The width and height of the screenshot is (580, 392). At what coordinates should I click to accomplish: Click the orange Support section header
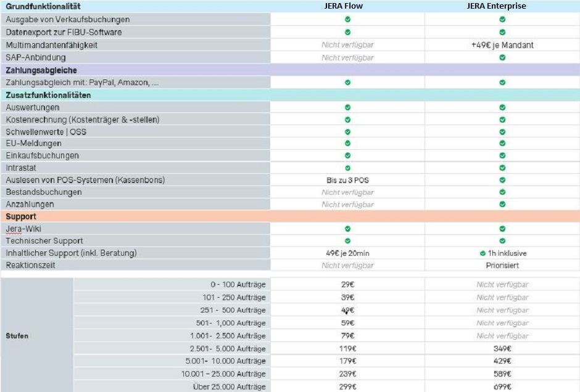click(x=21, y=217)
